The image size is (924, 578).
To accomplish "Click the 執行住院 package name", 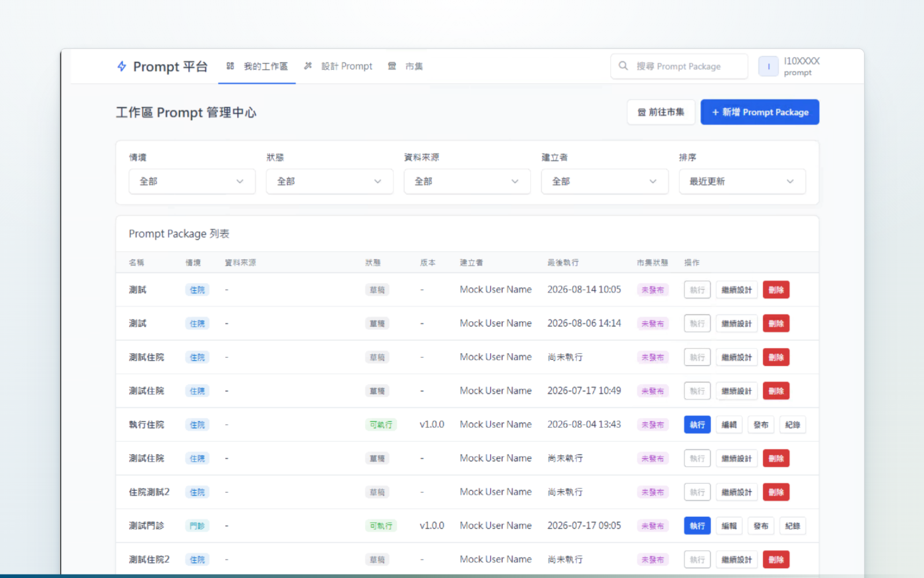I will tap(146, 424).
